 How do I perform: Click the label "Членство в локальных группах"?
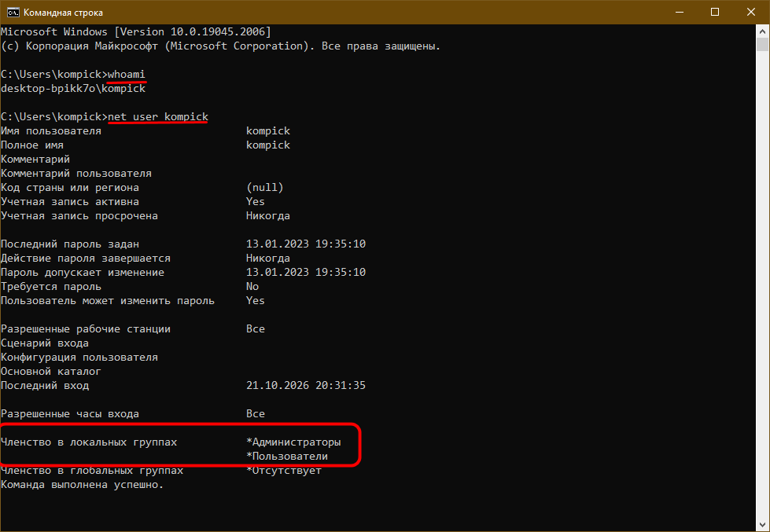89,442
